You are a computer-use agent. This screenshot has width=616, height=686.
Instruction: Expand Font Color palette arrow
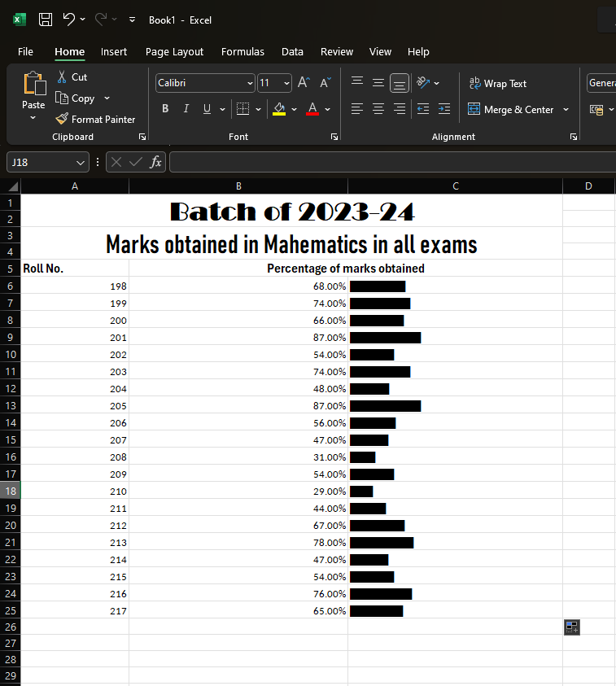coord(328,109)
